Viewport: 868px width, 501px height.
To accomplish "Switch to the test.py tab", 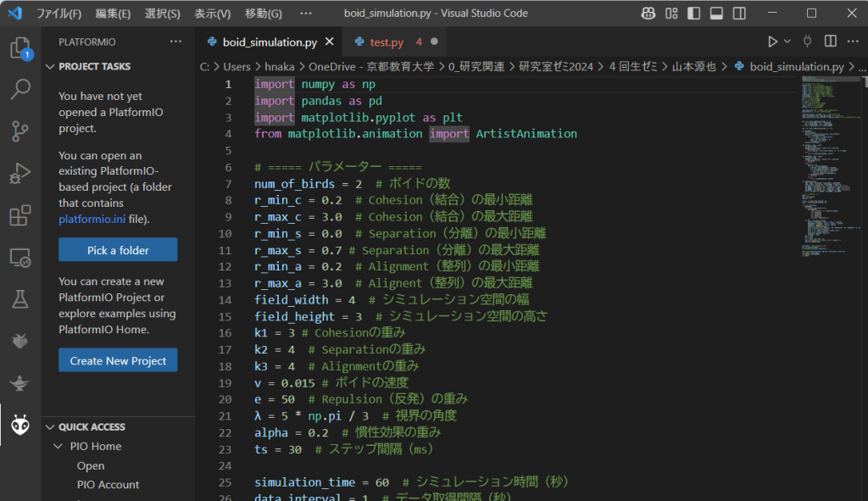I will tap(386, 42).
